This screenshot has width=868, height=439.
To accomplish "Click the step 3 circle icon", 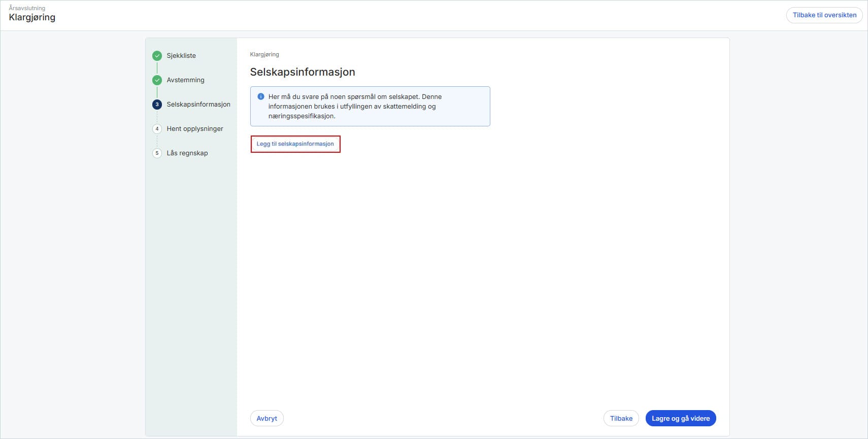I will pyautogui.click(x=157, y=105).
